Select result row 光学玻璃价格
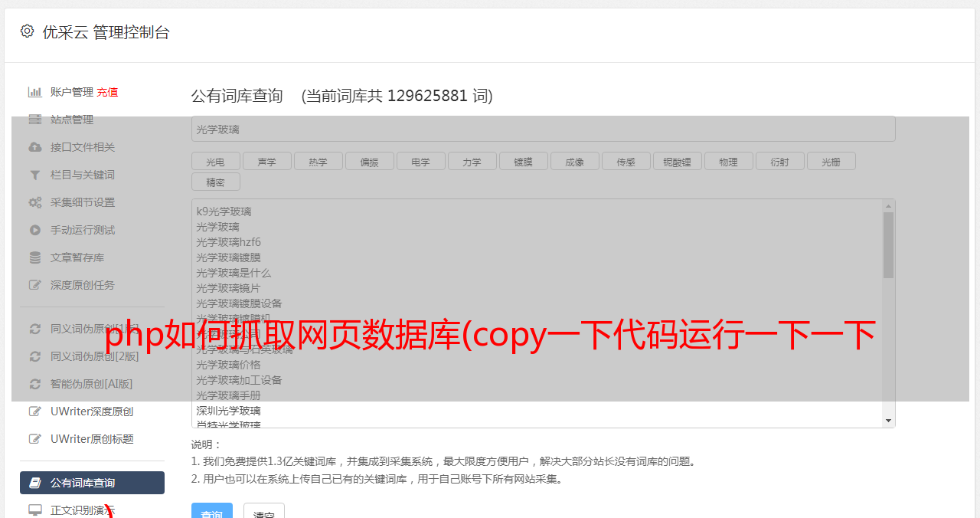 click(x=228, y=365)
